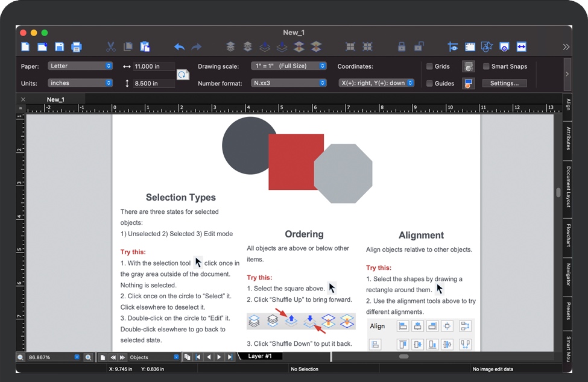The image size is (588, 382).
Task: Click the Print icon in toolbar
Action: [77, 47]
